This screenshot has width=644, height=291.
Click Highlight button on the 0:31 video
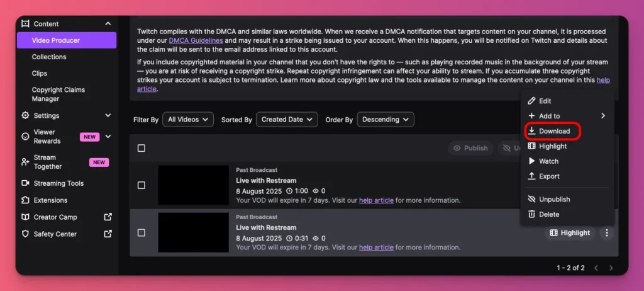[570, 232]
